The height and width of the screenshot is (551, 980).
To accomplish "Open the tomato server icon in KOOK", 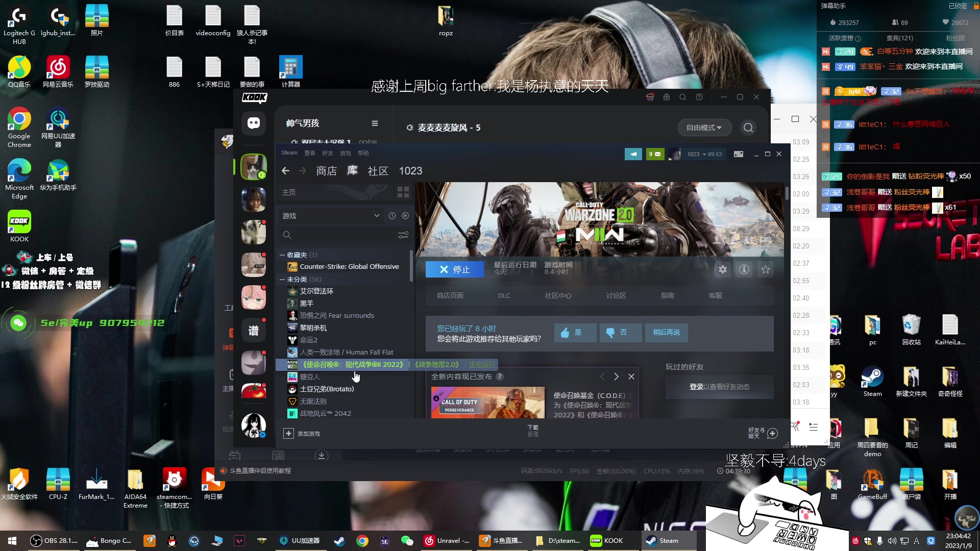I will pos(254,391).
